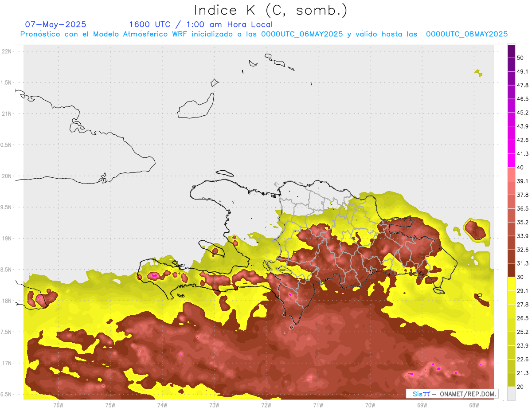Click the colorbar label "45.2"
The image size is (532, 411).
click(523, 113)
